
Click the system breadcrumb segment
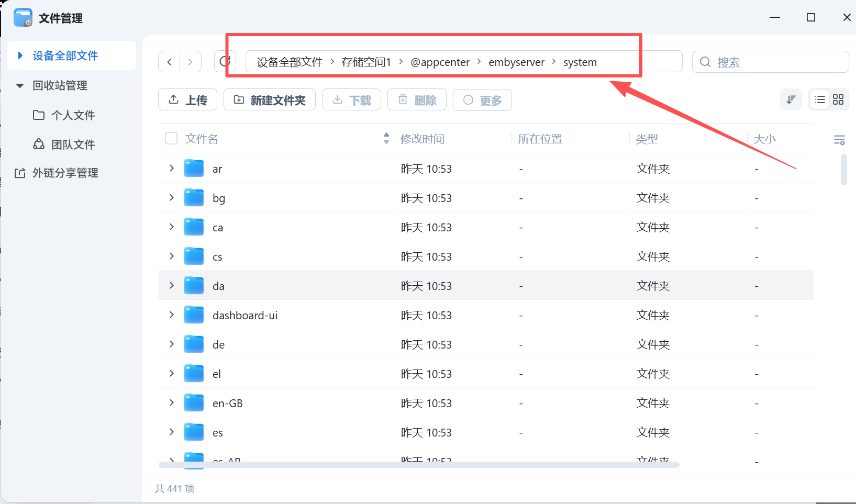point(580,62)
